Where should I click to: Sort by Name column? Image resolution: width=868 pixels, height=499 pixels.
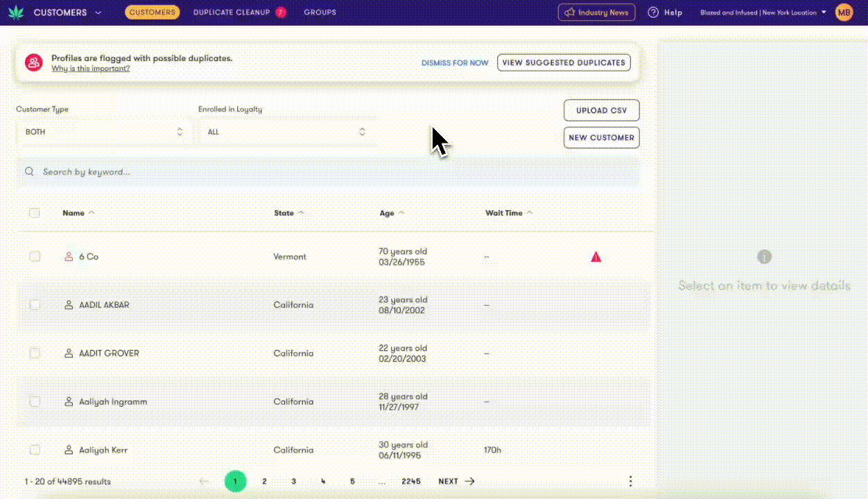click(78, 213)
